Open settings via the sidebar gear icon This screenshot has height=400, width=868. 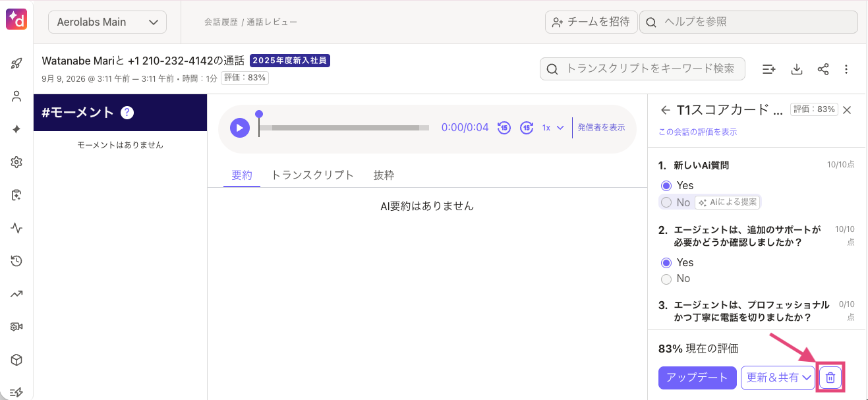17,162
